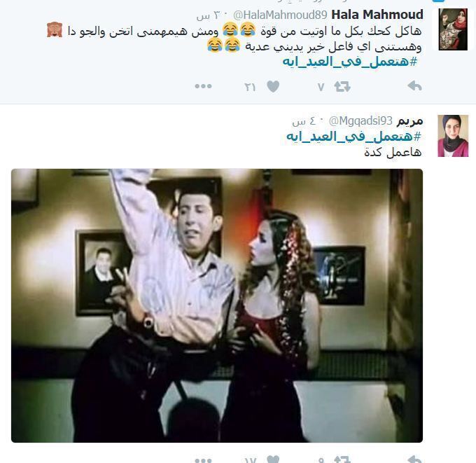Retweet Hala Mahmoud's tweet
The width and height of the screenshot is (476, 463).
click(342, 87)
